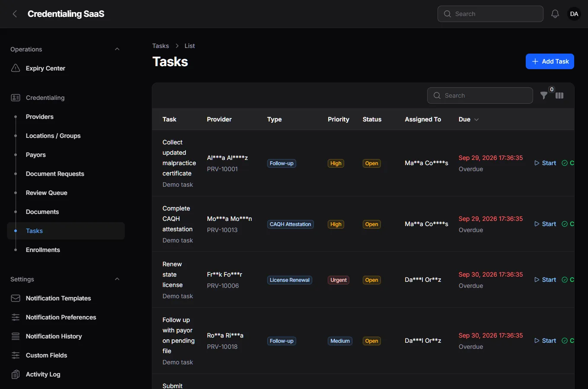Click the Medium priority badge
588x389 pixels.
pos(340,341)
